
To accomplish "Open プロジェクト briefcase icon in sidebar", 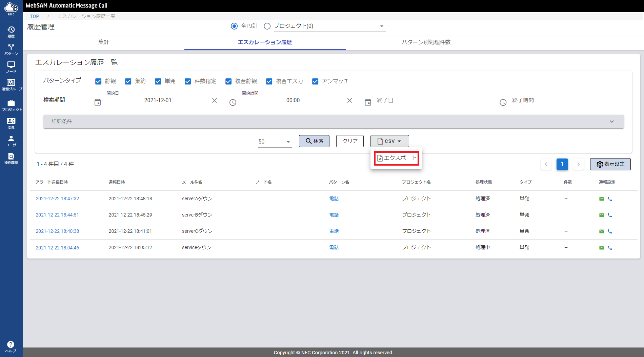I will coord(11,105).
